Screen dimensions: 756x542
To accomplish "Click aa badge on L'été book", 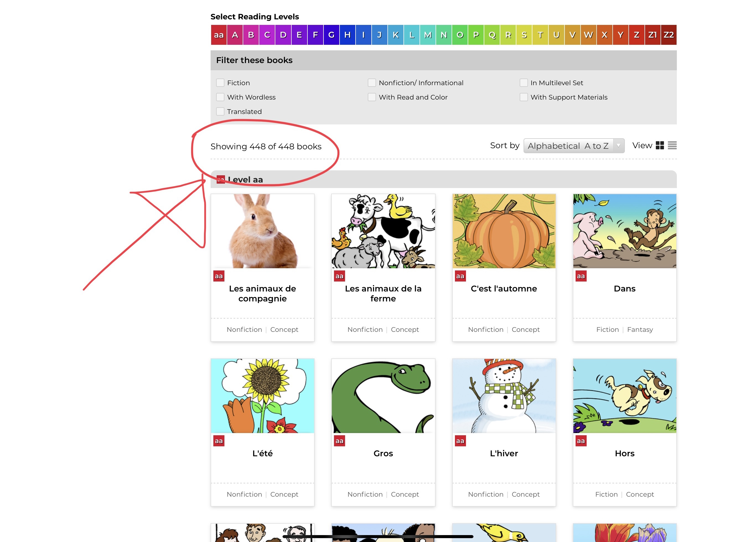I will coord(219,441).
